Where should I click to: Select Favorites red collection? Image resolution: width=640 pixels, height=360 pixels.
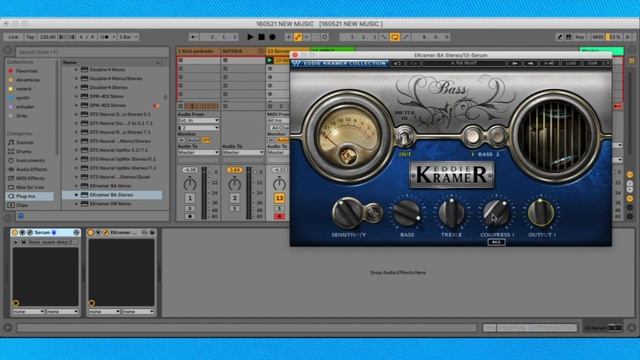[x=27, y=71]
